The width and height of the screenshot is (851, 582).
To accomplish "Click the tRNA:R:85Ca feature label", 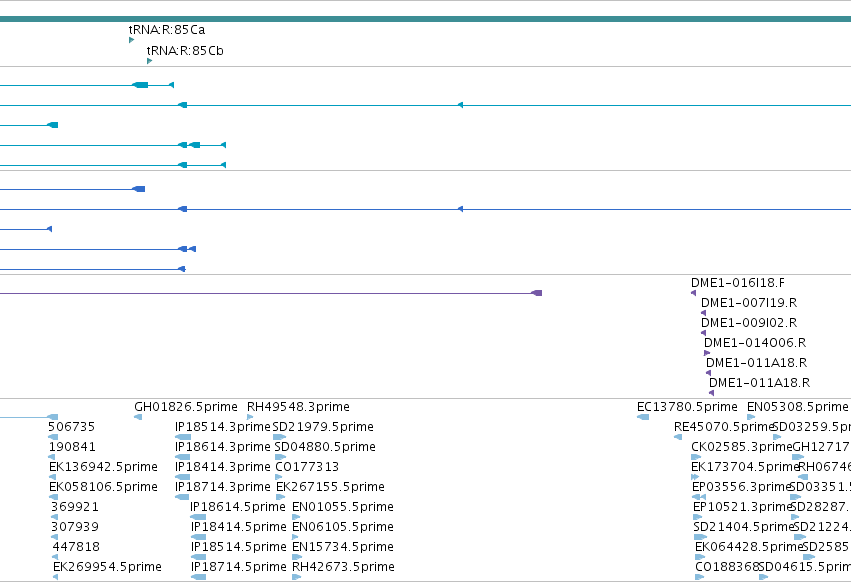I will point(167,29).
